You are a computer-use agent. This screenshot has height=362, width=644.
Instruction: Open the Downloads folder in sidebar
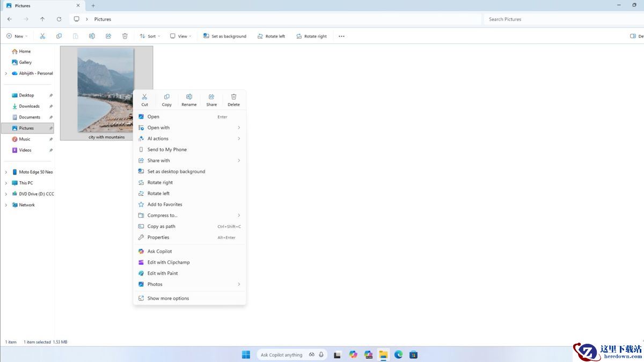coord(29,106)
